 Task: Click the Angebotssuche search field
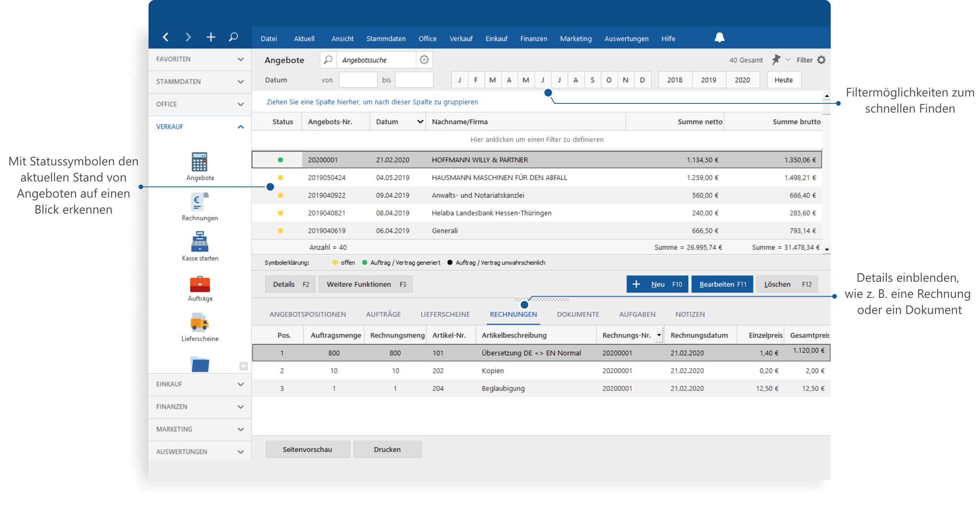click(x=376, y=60)
